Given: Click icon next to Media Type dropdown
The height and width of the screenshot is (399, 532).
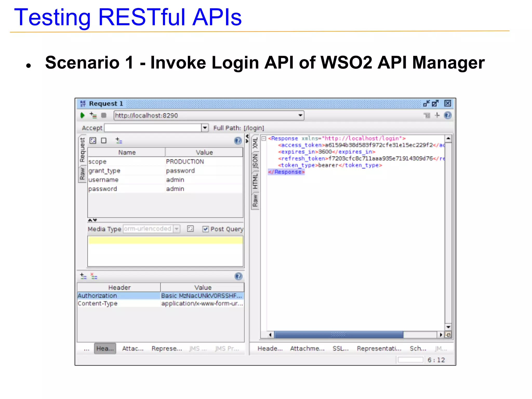Looking at the screenshot, I should 190,229.
